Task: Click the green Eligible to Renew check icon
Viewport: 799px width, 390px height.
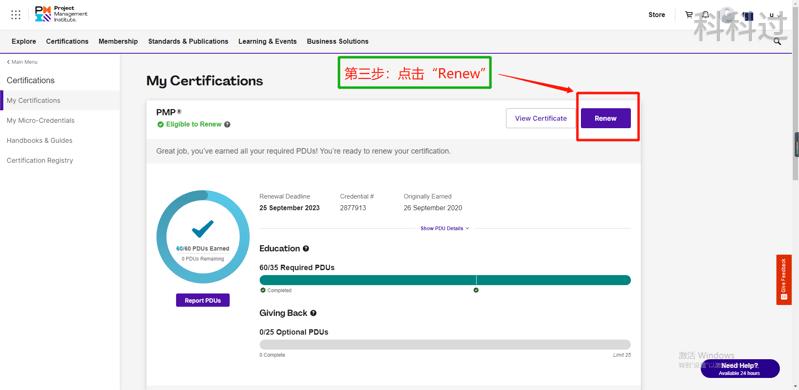Action: coord(161,124)
